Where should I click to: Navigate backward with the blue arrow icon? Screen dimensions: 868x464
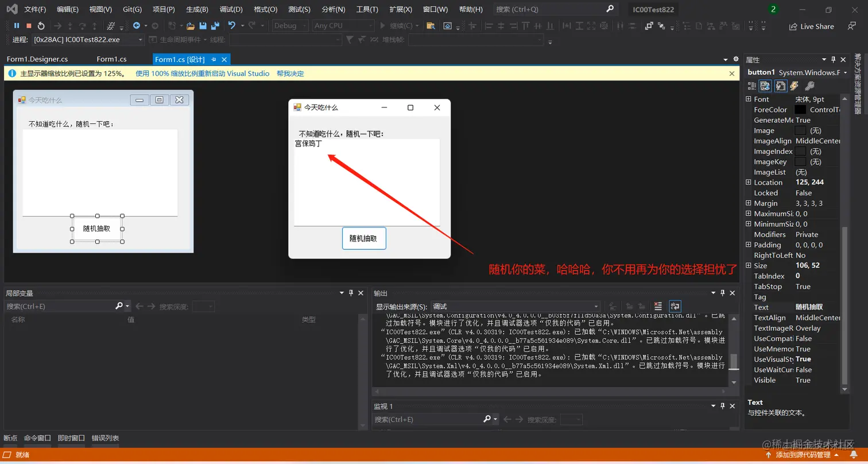pyautogui.click(x=137, y=26)
